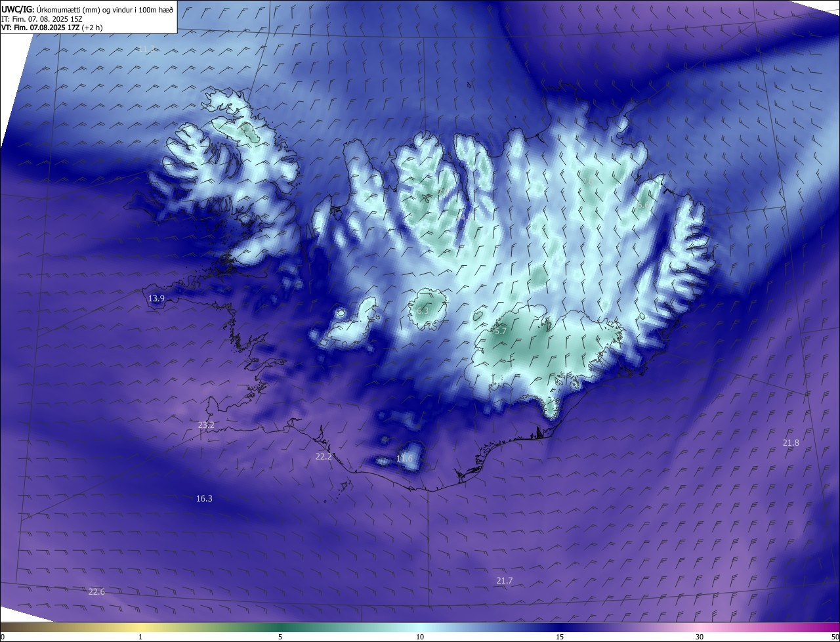
Task: Click the 10 tick on the color scale
Action: (x=420, y=637)
